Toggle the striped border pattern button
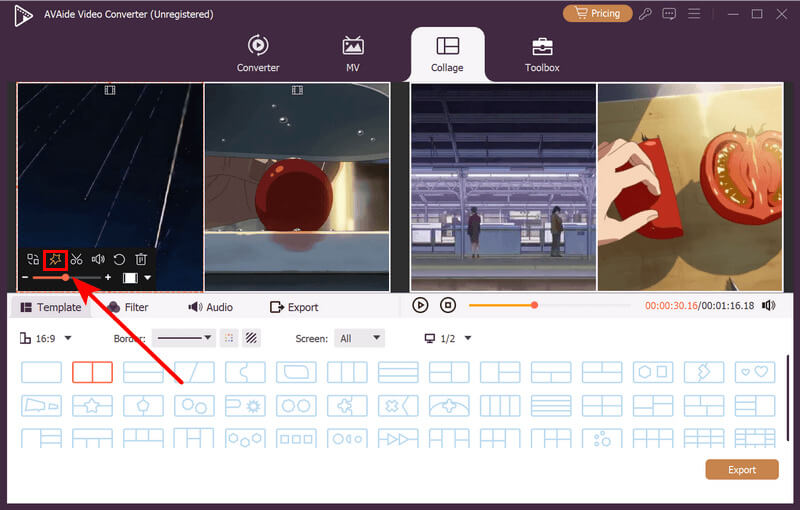This screenshot has height=510, width=800. [x=251, y=338]
